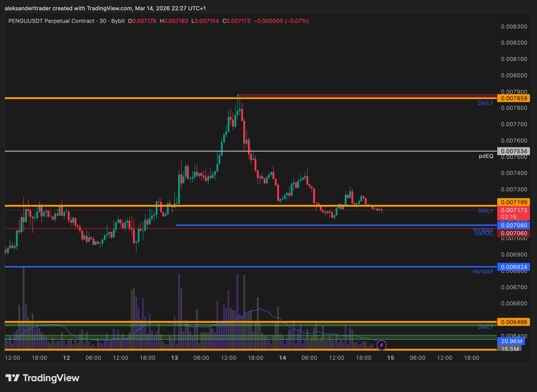Viewport: 537px width, 392px height.
Task: Click the orange 0.007859 price label
Action: [x=513, y=98]
